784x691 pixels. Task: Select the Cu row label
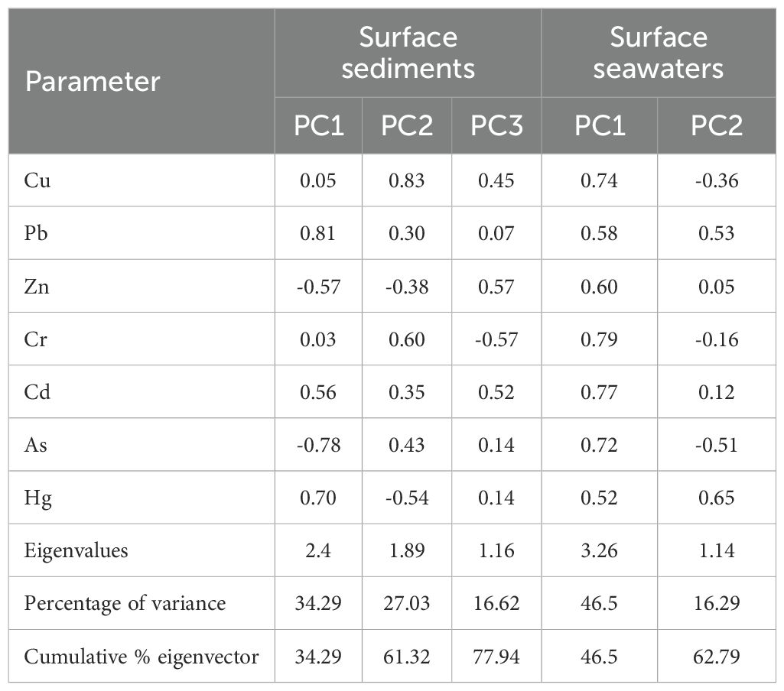(x=37, y=180)
